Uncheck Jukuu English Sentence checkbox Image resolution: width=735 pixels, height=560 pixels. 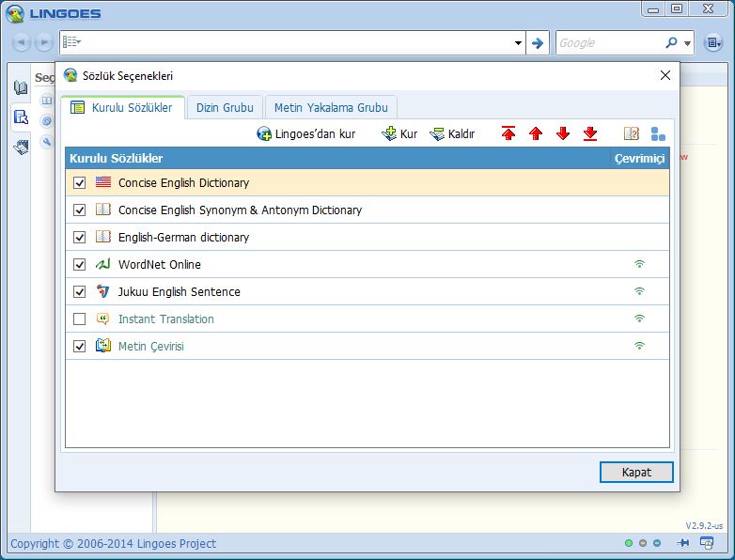[80, 291]
